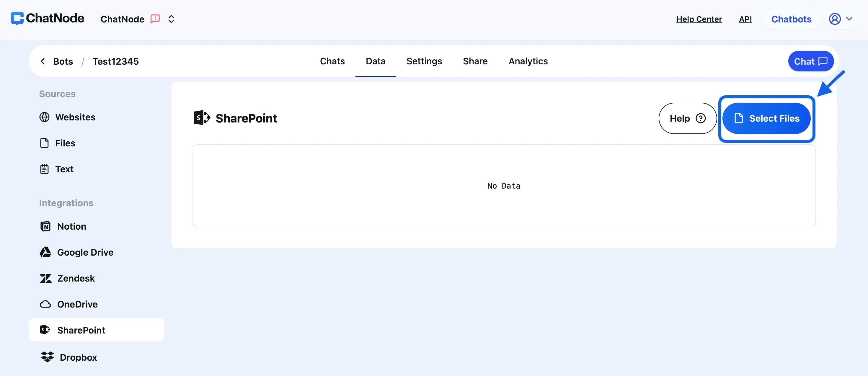Click the blue Chat button
This screenshot has height=376, width=868.
point(810,61)
